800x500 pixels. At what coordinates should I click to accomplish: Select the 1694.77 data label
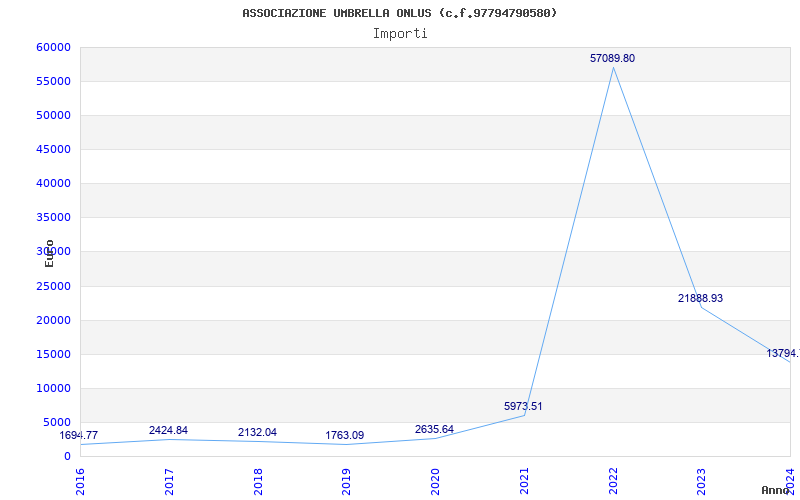[79, 436]
